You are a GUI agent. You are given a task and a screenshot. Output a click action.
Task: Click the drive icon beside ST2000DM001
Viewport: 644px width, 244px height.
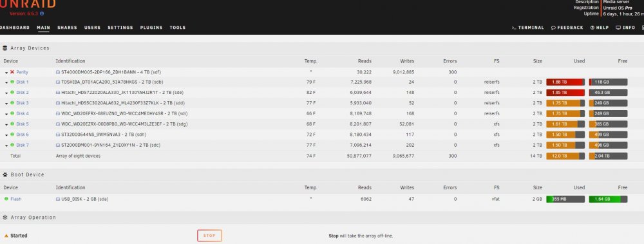pyautogui.click(x=58, y=145)
